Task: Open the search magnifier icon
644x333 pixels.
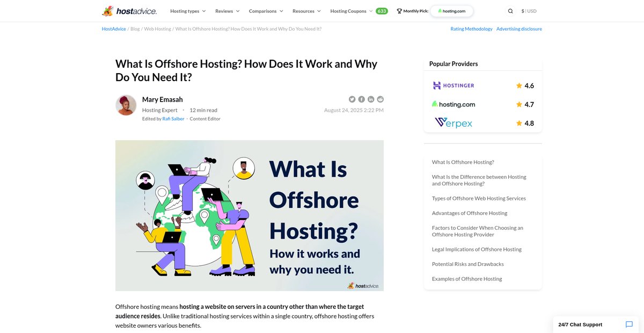Action: point(510,11)
